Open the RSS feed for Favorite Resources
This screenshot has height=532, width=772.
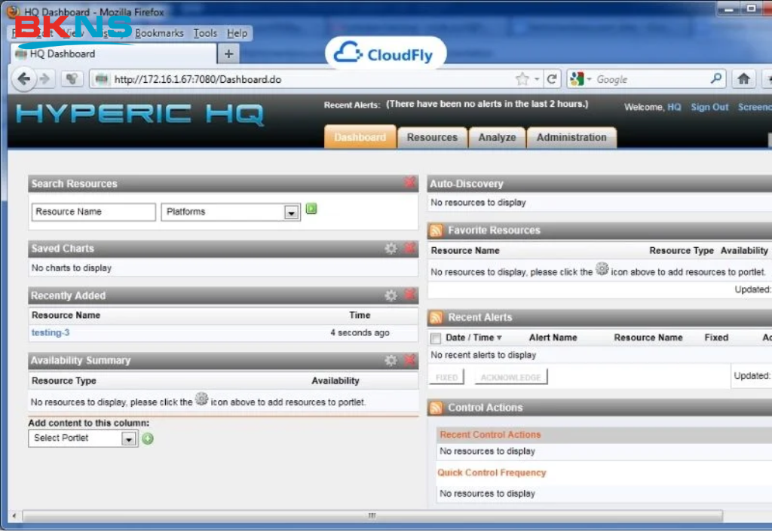coord(436,230)
